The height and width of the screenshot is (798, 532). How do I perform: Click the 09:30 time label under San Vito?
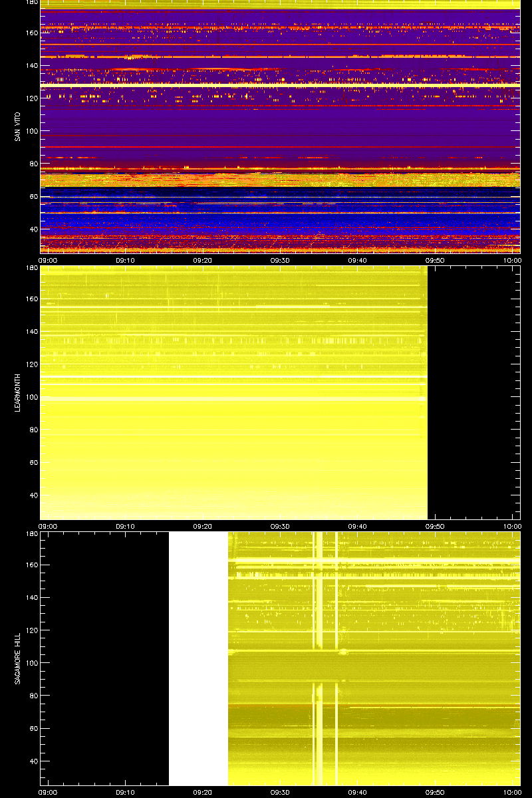click(280, 260)
